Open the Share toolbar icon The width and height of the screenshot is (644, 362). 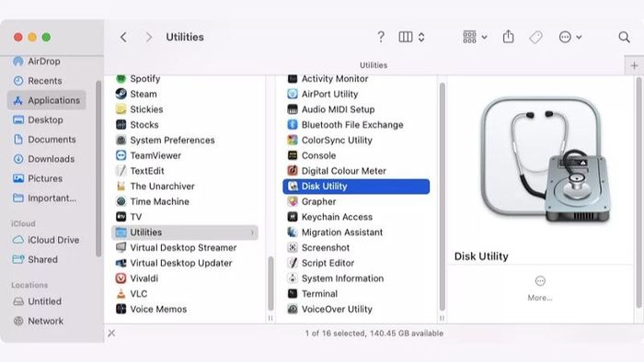[x=508, y=37]
